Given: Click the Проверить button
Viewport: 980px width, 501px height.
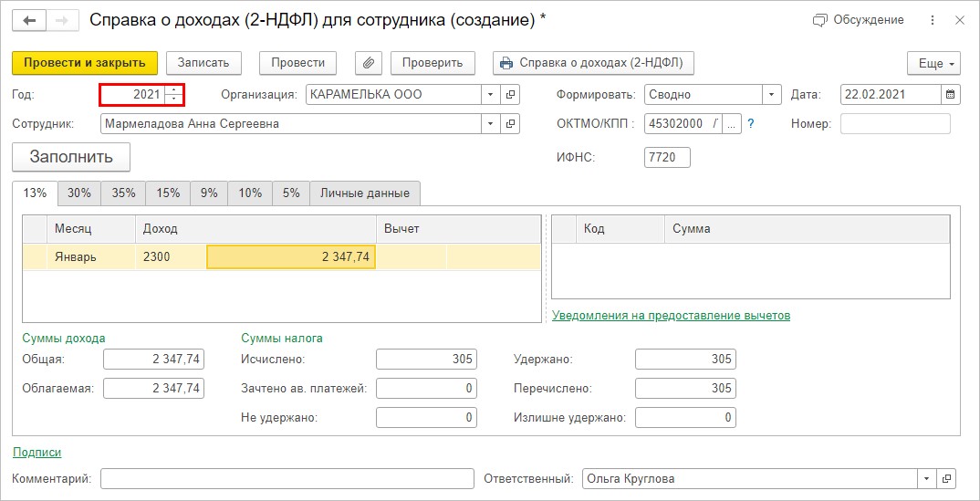Looking at the screenshot, I should (x=433, y=62).
